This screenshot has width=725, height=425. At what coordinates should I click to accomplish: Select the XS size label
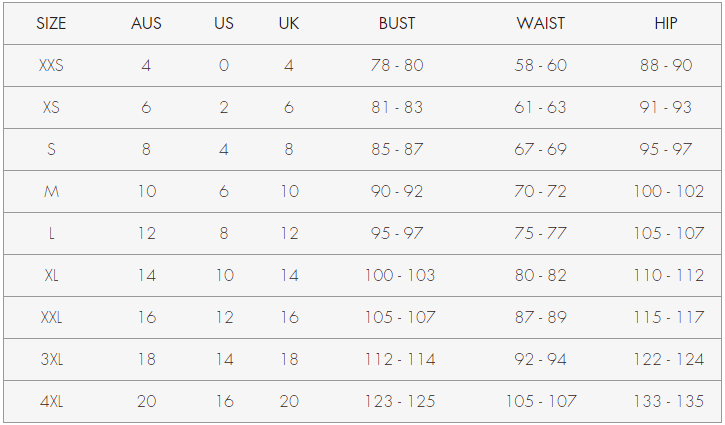point(51,107)
